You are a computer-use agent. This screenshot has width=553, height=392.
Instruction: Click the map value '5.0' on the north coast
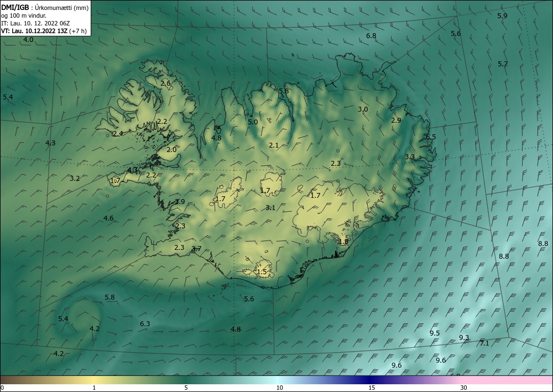point(253,122)
